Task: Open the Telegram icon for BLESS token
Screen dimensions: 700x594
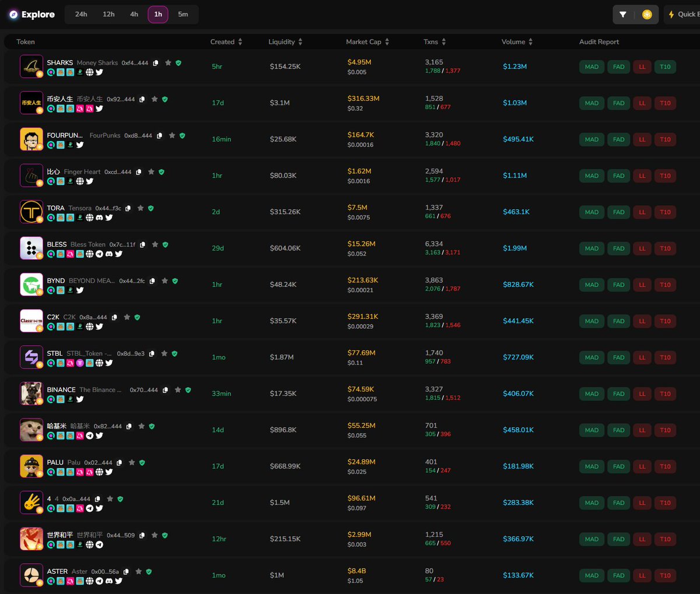Action: point(99,254)
